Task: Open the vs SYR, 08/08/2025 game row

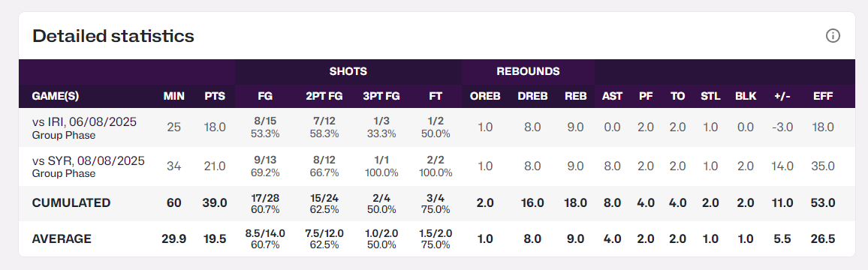Action: [437, 166]
